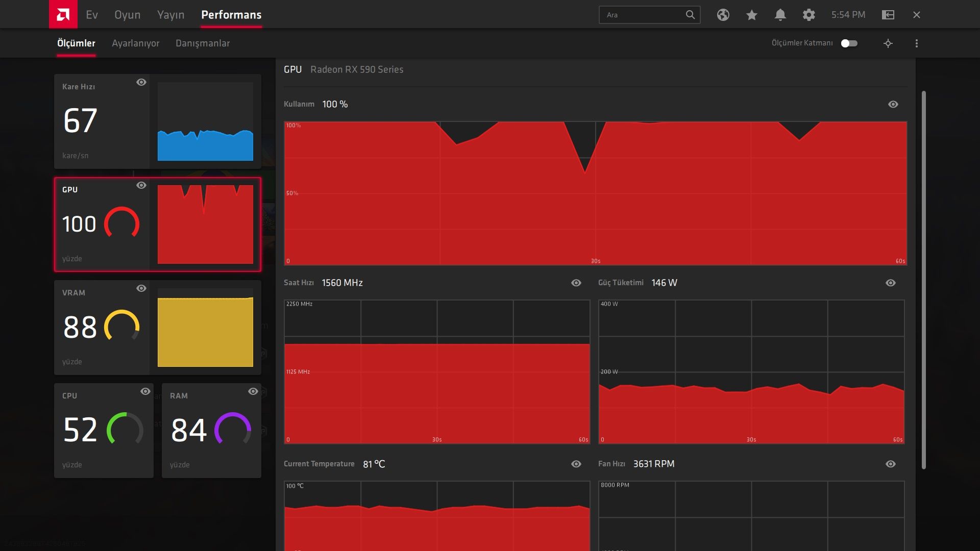Open notifications bell icon
Image resolution: width=980 pixels, height=551 pixels.
tap(780, 15)
